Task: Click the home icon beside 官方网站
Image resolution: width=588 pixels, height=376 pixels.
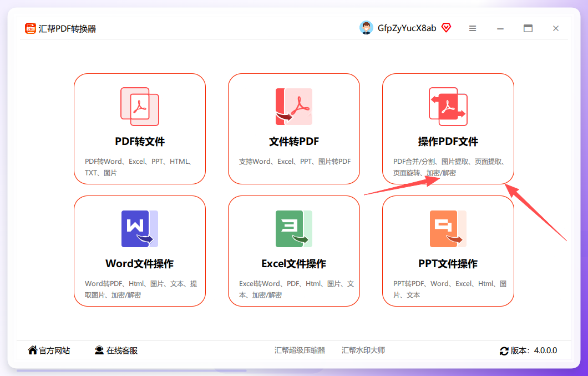Action: coord(33,350)
